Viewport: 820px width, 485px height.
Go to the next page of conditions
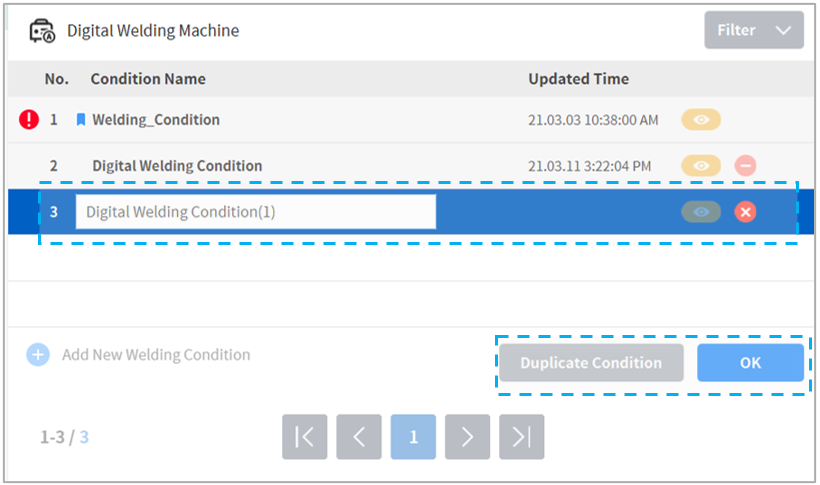click(467, 437)
